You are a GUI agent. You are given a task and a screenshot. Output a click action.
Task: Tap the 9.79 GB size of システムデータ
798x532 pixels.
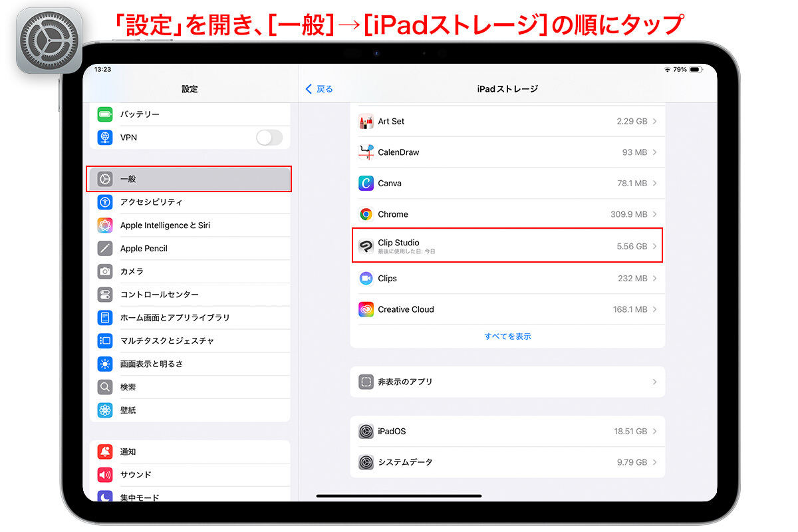coord(632,462)
